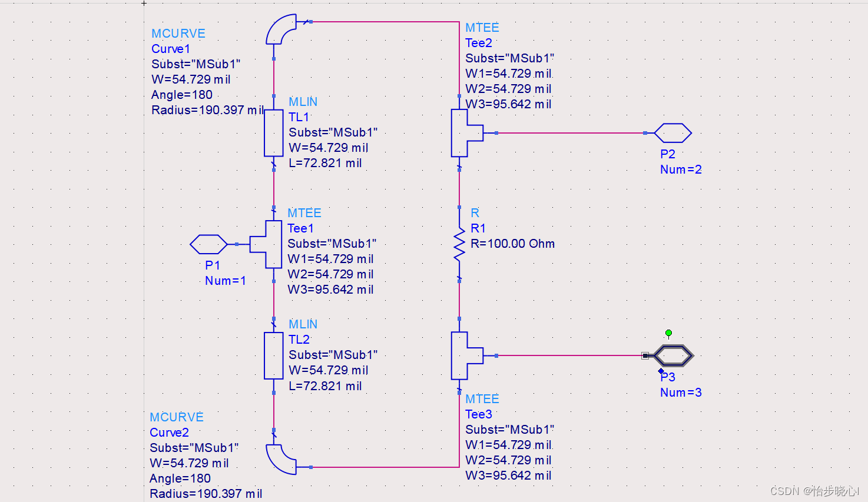This screenshot has height=502, width=868.
Task: Click the wire connecting Tee2 to P2
Action: [571, 133]
